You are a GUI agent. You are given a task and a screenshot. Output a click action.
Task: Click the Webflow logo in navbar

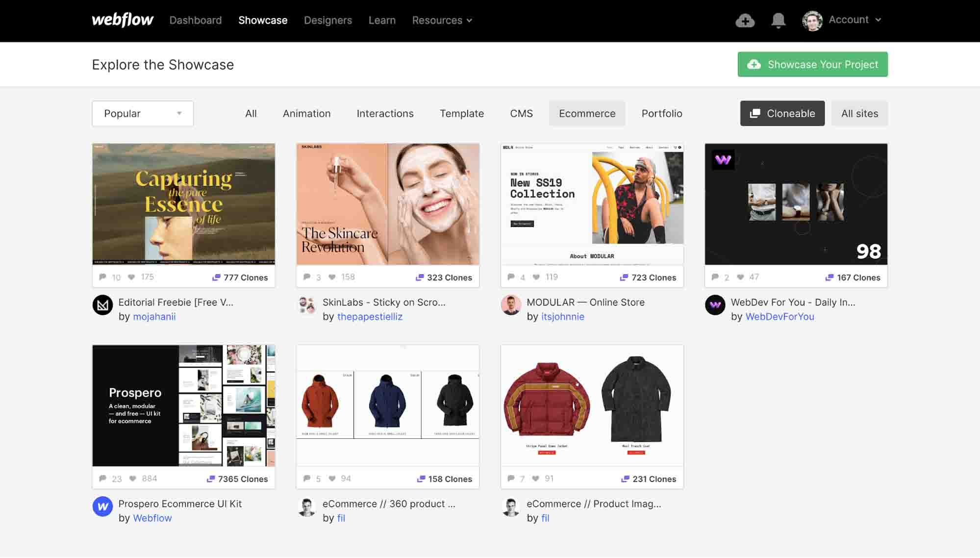point(123,20)
